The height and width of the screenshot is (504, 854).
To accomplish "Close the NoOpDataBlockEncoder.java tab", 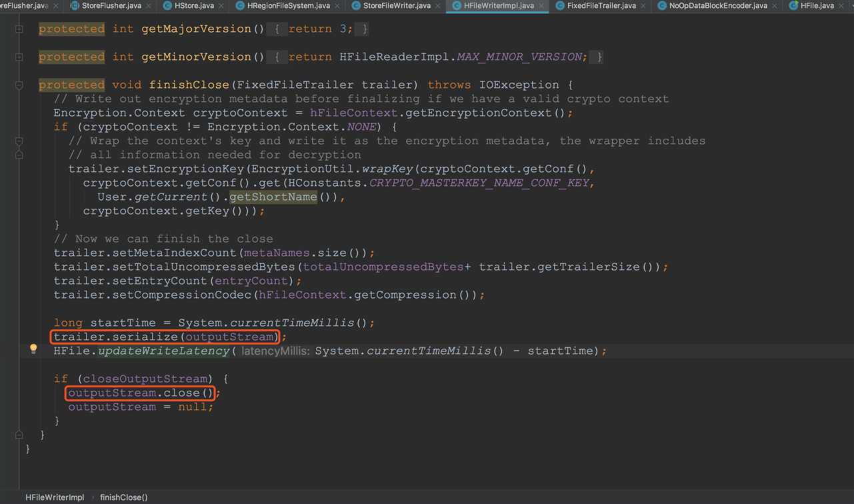I will 775,6.
